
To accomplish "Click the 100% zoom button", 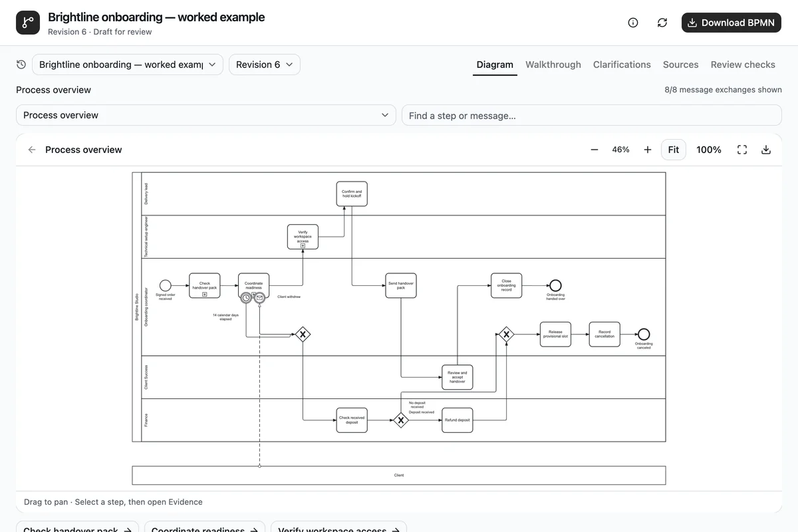I will (x=709, y=150).
